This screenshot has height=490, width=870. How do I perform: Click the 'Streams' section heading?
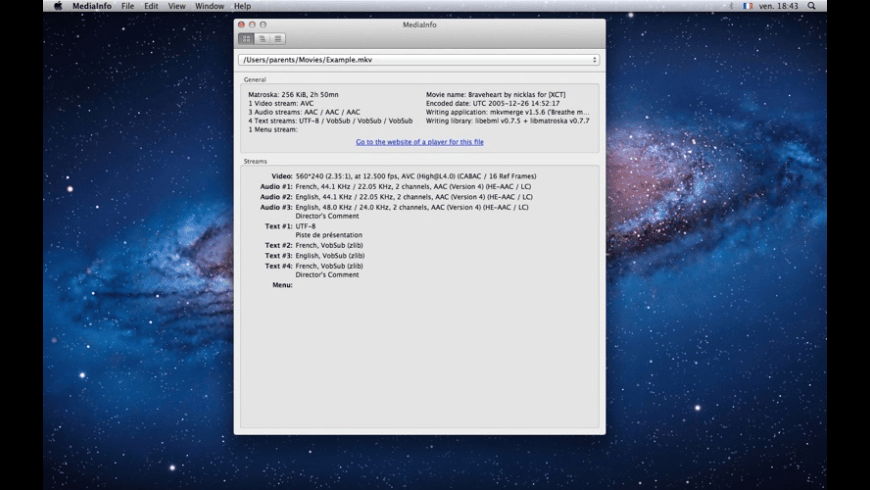tap(255, 161)
